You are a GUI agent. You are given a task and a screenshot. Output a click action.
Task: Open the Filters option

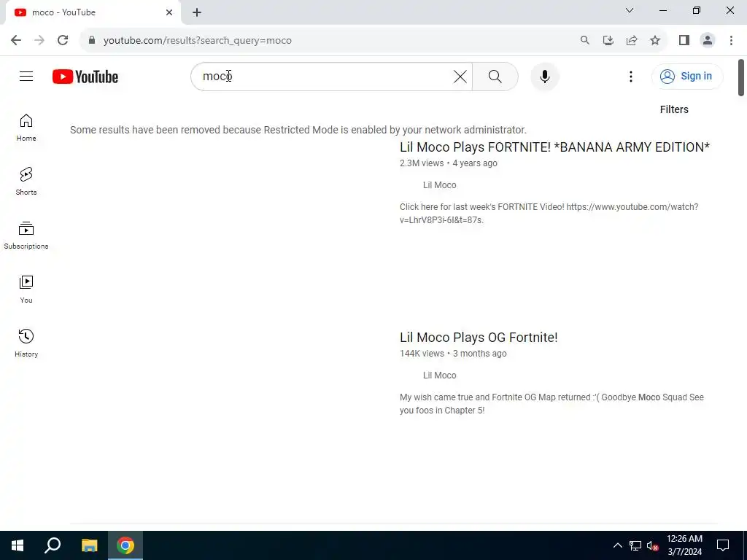tap(673, 109)
